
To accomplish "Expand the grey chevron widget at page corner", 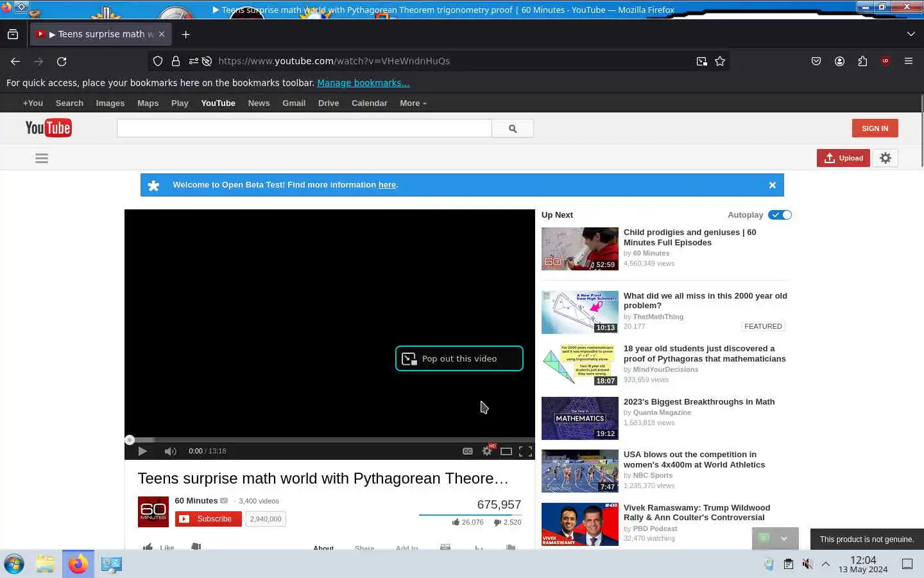I will pos(784,539).
